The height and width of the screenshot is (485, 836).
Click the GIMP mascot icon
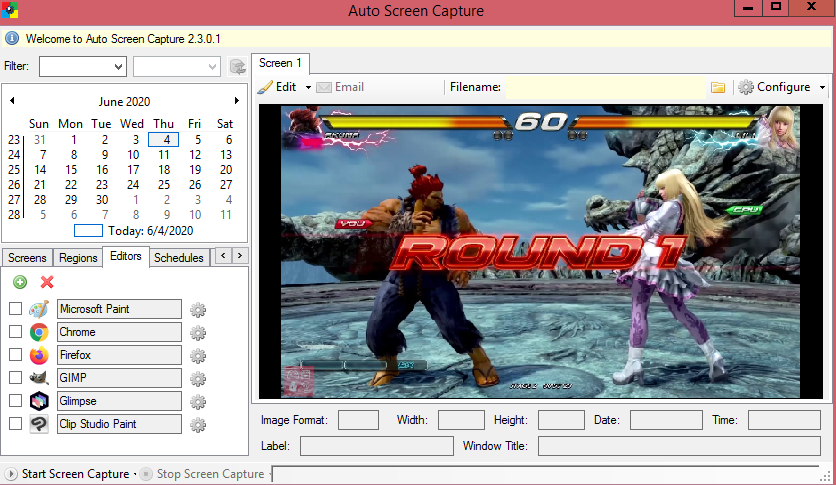tap(39, 378)
